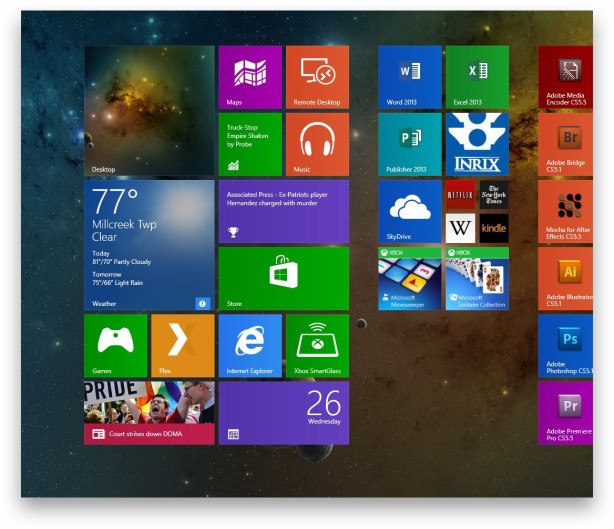The image size is (614, 529).
Task: Launch Excel 2013 tile
Action: (x=477, y=77)
